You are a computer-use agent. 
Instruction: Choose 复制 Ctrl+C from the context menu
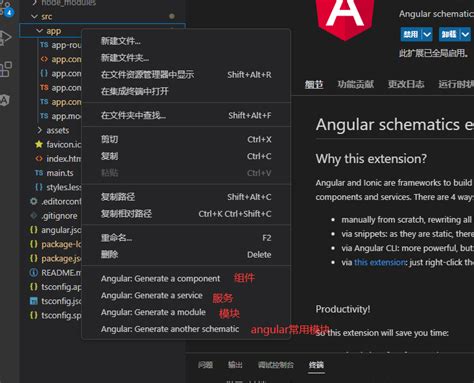186,156
